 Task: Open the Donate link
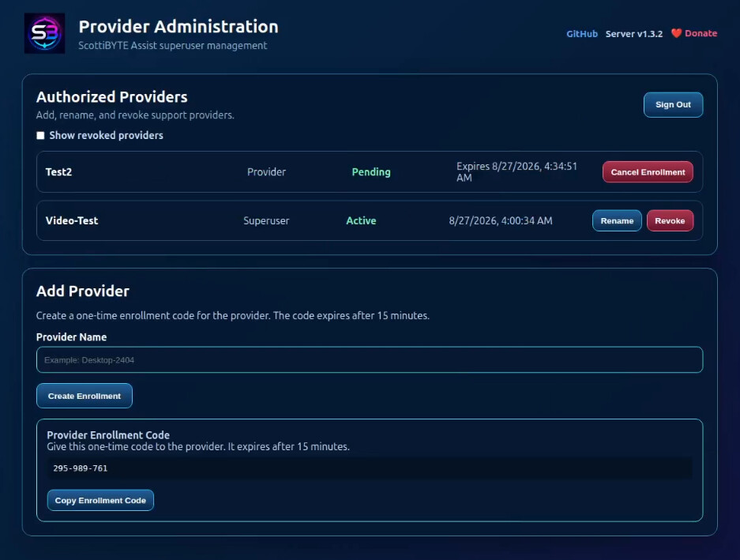[701, 33]
